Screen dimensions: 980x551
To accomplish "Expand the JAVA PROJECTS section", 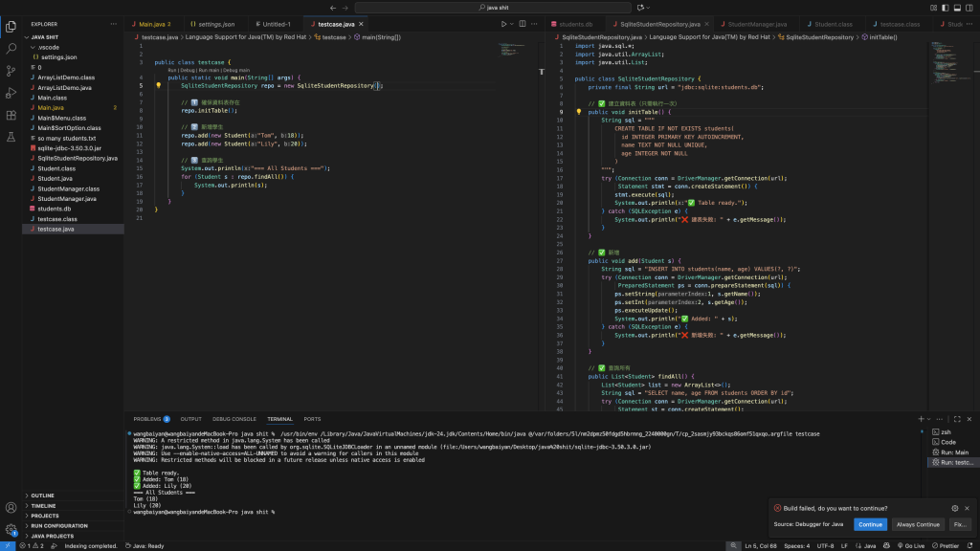I will (53, 536).
